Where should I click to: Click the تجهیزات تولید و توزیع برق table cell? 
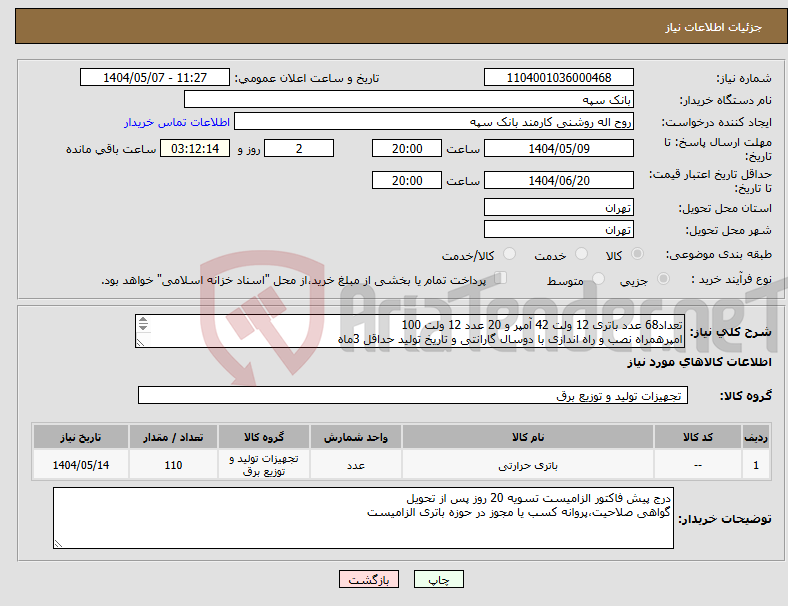pyautogui.click(x=264, y=465)
